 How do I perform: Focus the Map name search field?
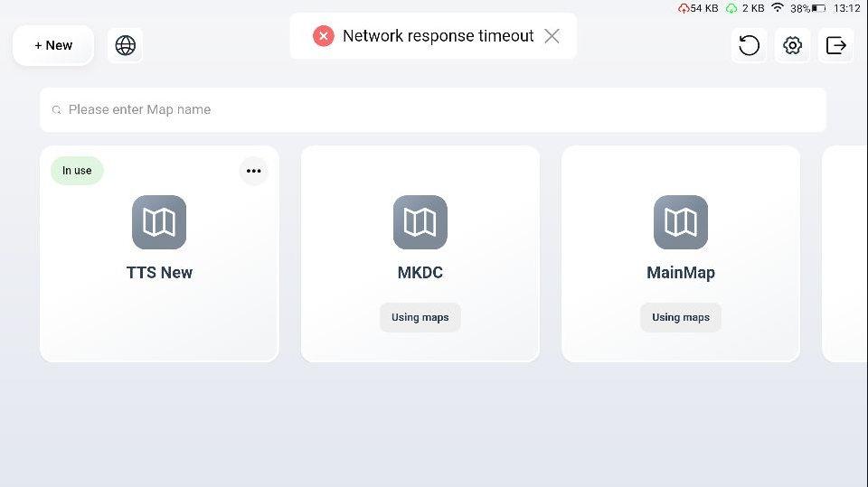pos(434,109)
